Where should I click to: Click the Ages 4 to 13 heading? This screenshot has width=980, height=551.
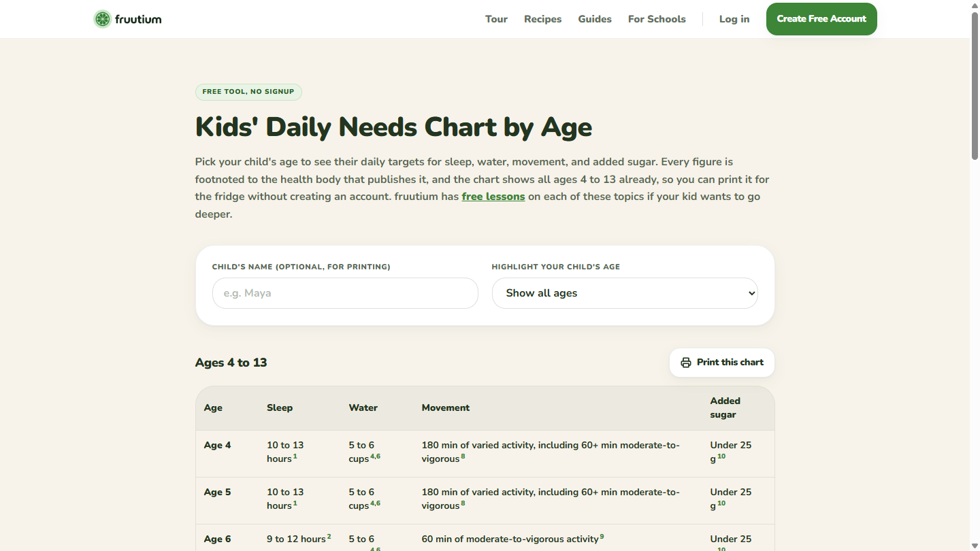[x=231, y=363]
